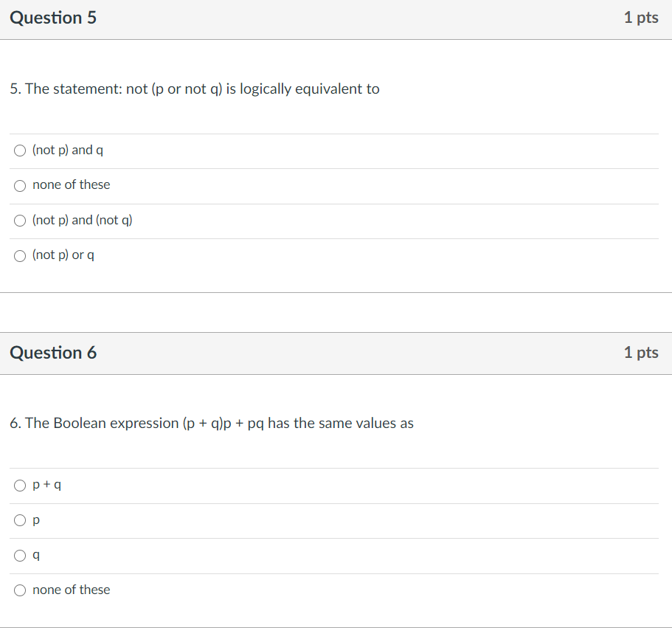Click the Question 5 header
Screen dimensions: 672x628
point(53,18)
